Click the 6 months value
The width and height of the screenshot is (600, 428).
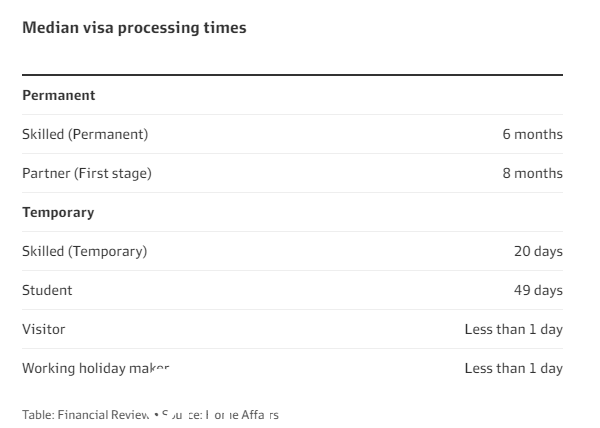point(532,134)
